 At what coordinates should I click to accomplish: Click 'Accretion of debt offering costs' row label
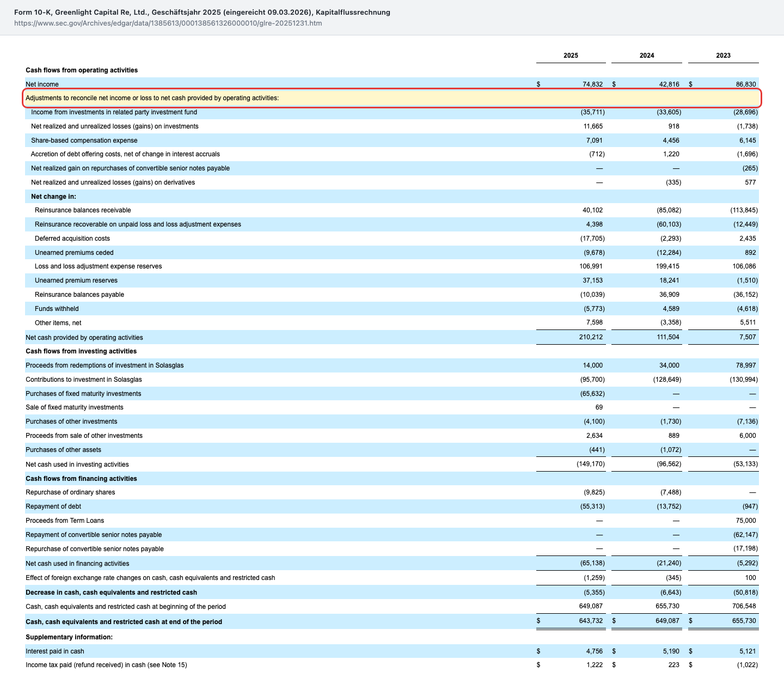[125, 154]
